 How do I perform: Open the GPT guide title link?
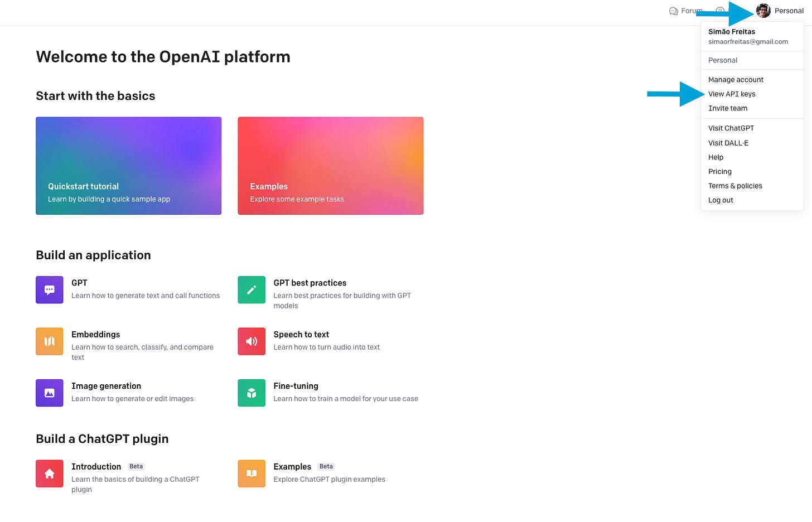coord(79,283)
